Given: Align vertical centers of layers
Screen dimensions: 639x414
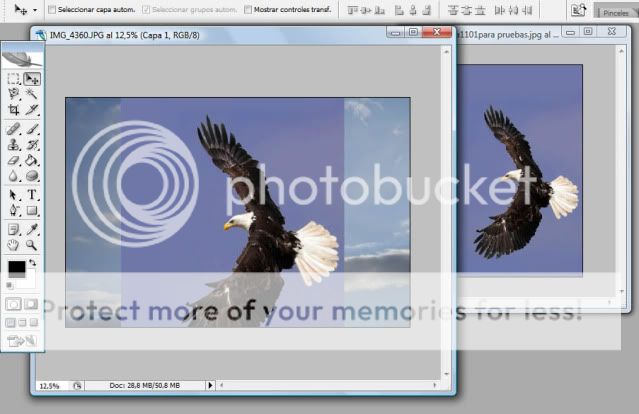Looking at the screenshot, I should click(366, 10).
